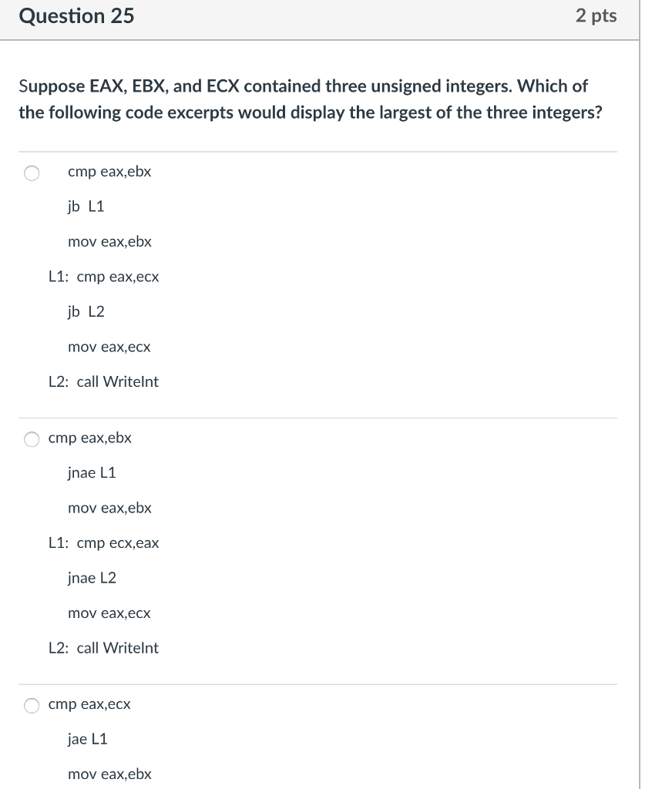This screenshot has width=672, height=789.
Task: Click the jae L1 line in third option
Action: pyautogui.click(x=88, y=738)
